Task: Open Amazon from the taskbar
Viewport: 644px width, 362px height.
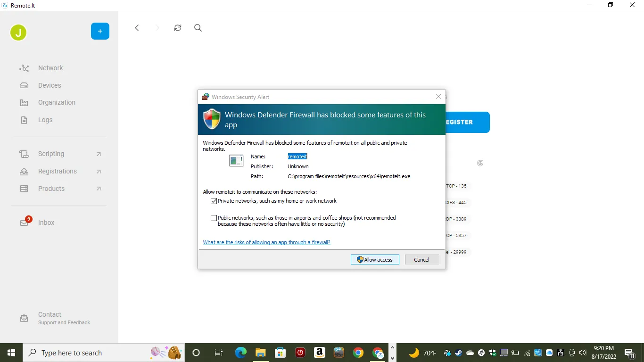Action: (x=320, y=353)
